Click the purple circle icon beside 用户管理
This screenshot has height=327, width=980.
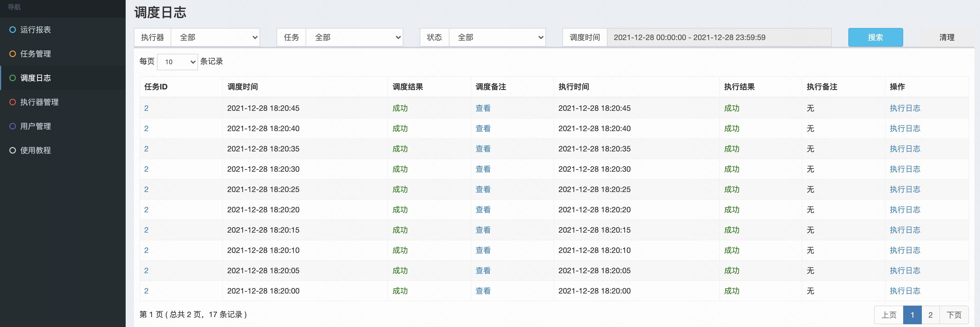click(13, 126)
